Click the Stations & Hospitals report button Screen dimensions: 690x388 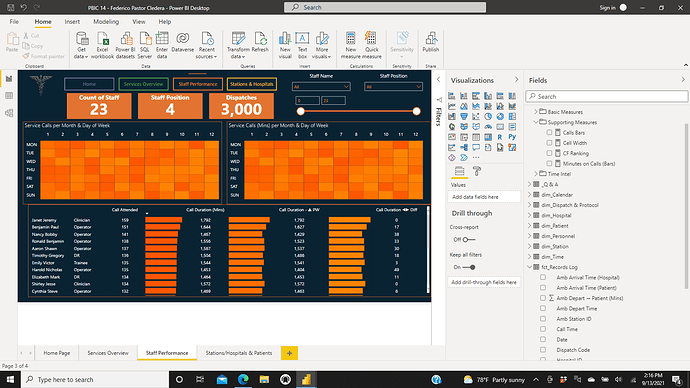click(x=252, y=84)
